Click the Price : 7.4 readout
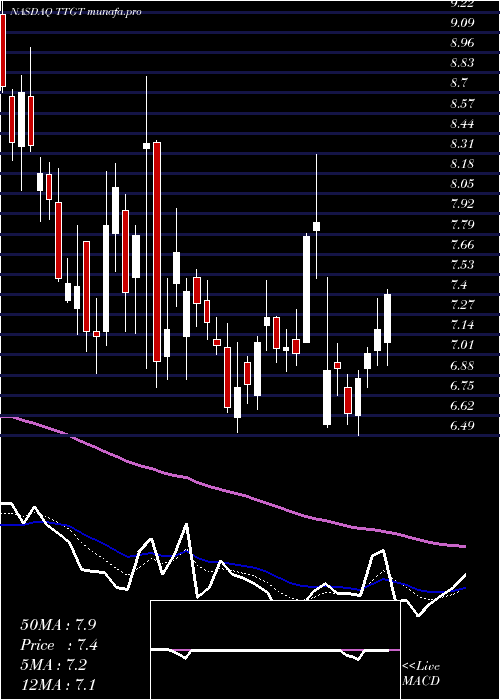This screenshot has width=500, height=700. (x=59, y=645)
